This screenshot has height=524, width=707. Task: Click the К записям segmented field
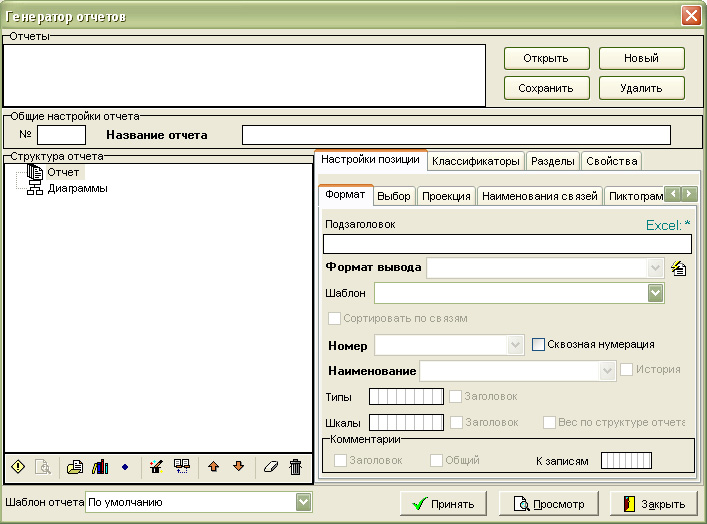(x=626, y=460)
